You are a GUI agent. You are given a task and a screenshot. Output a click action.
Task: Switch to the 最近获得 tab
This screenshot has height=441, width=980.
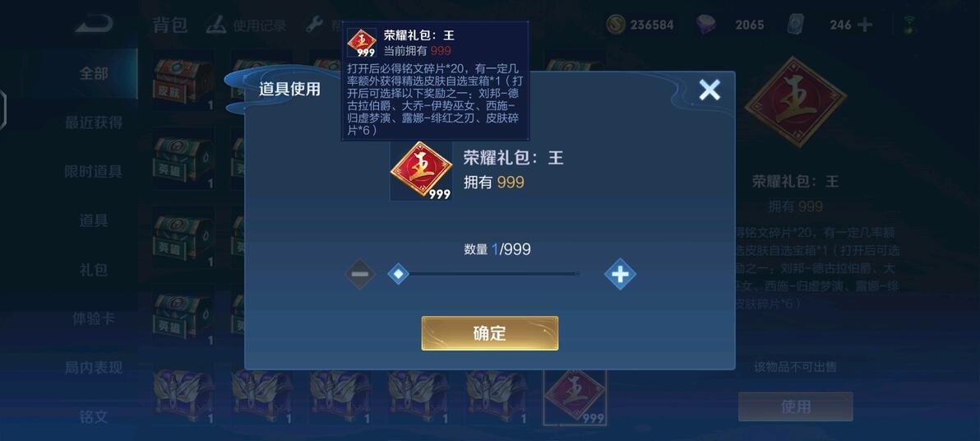click(93, 122)
